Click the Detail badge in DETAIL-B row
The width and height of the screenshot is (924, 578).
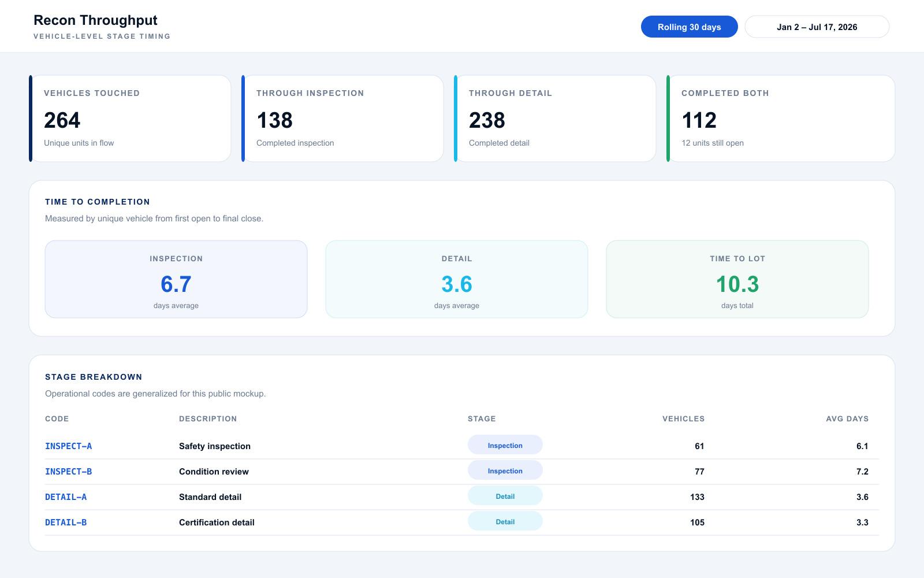[x=505, y=521]
